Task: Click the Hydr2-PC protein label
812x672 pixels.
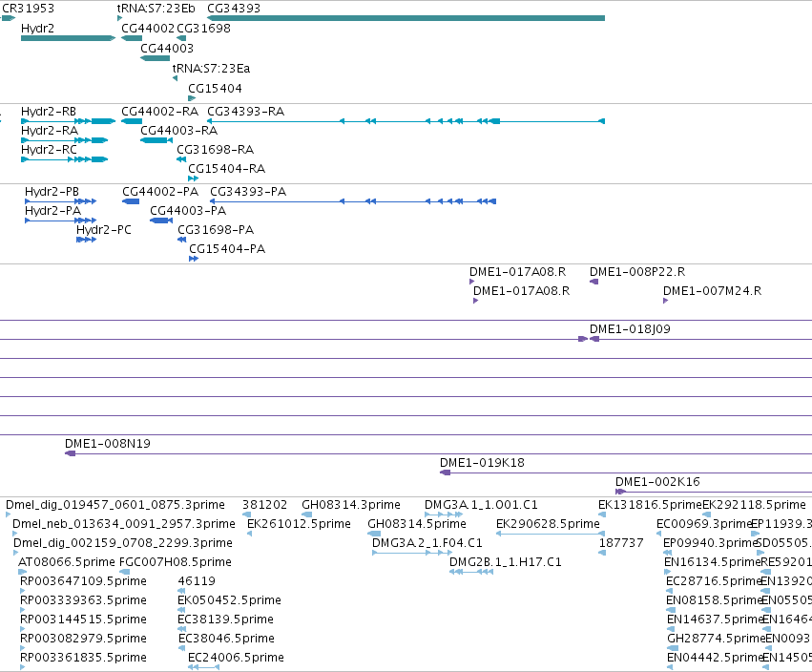Action: pyautogui.click(x=104, y=230)
